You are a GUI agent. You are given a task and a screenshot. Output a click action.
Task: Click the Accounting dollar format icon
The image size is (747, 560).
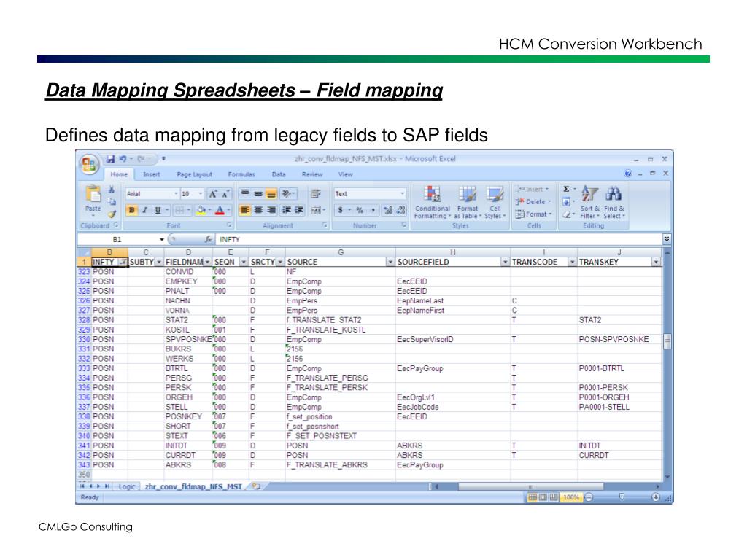(x=340, y=210)
